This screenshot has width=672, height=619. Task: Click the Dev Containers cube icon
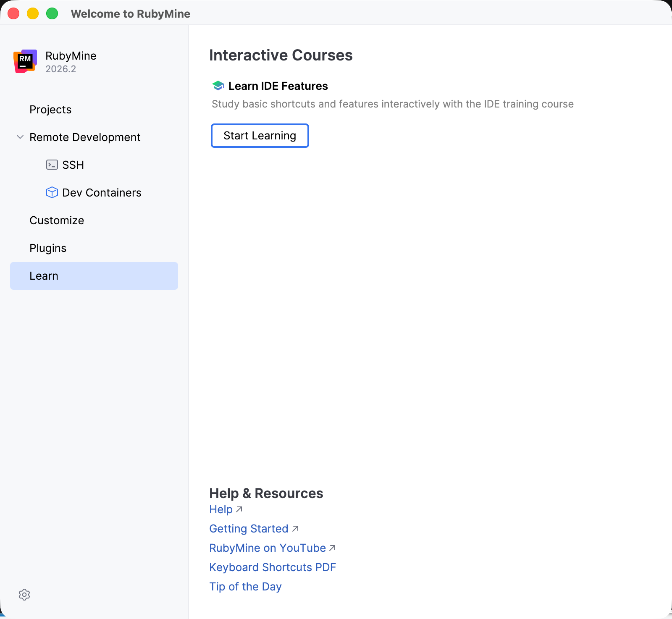(x=52, y=192)
